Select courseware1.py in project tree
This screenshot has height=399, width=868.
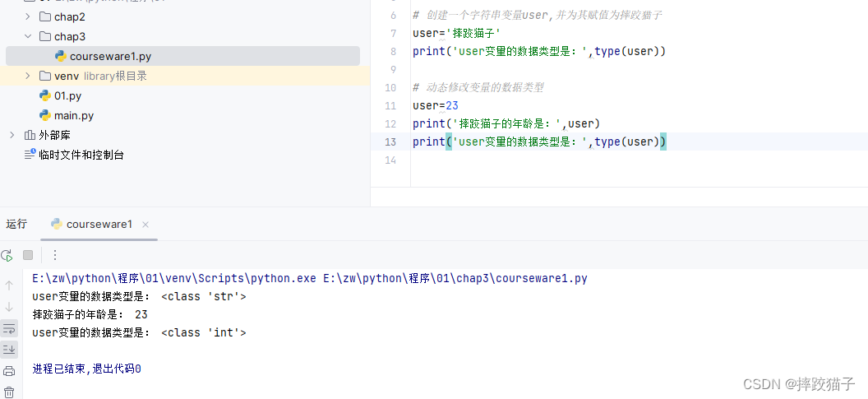coord(182,57)
